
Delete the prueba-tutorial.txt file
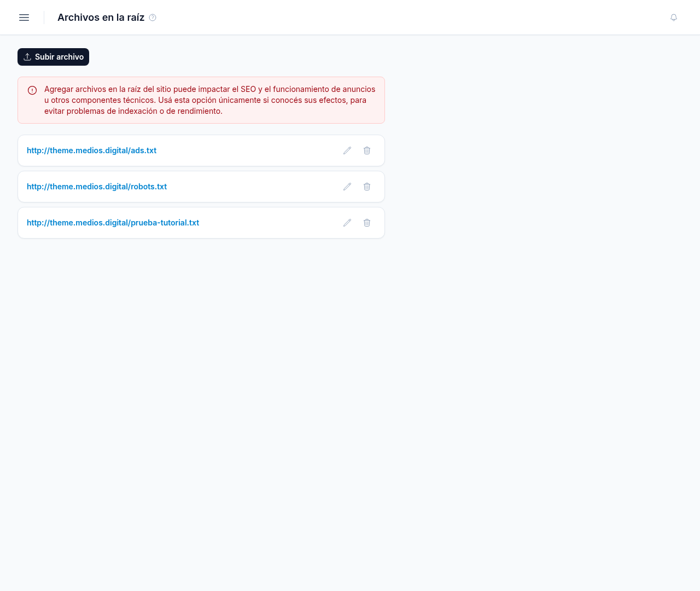[367, 223]
